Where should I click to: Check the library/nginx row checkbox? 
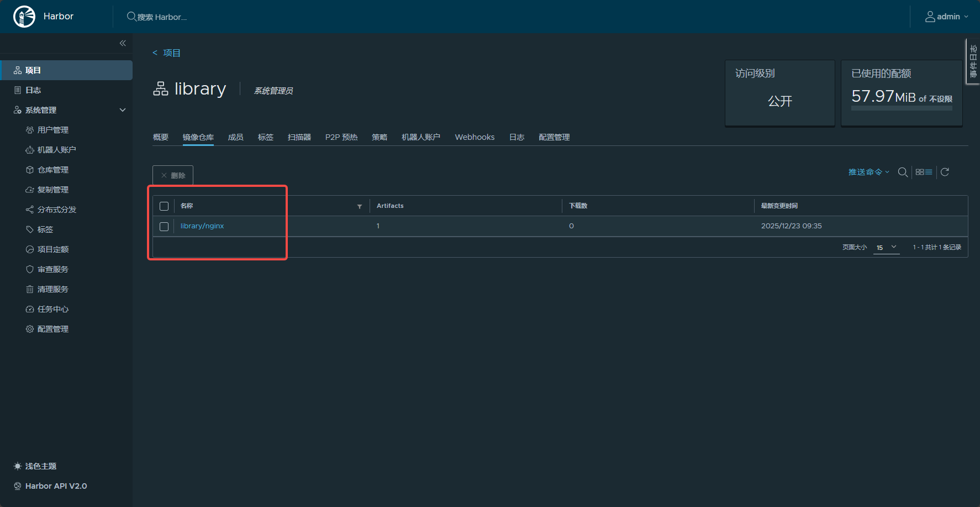click(x=164, y=227)
